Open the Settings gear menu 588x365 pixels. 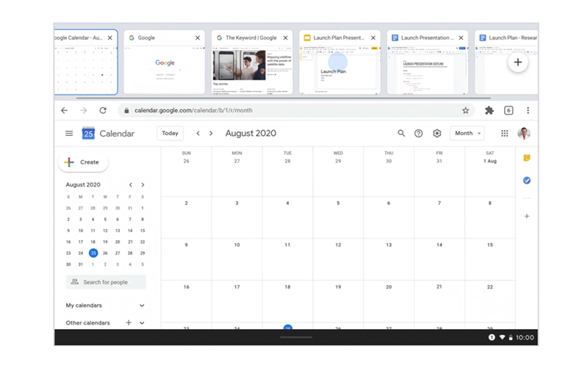tap(437, 134)
